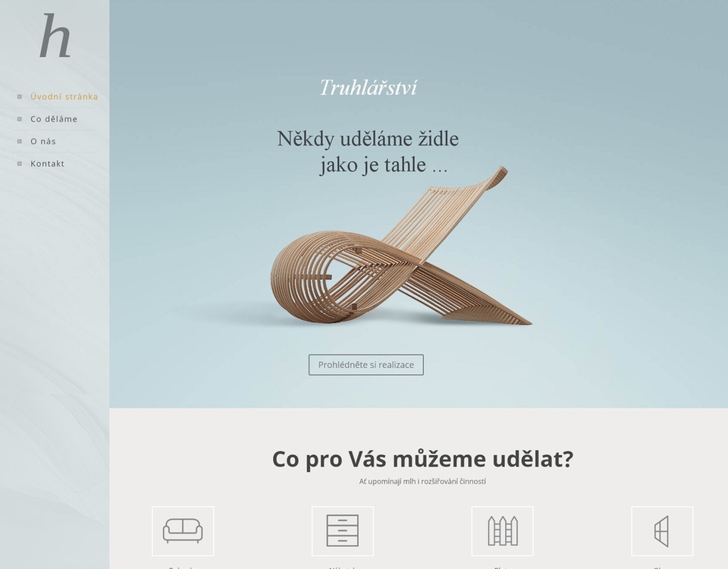
Task: Navigate to the O nás page
Action: [43, 141]
